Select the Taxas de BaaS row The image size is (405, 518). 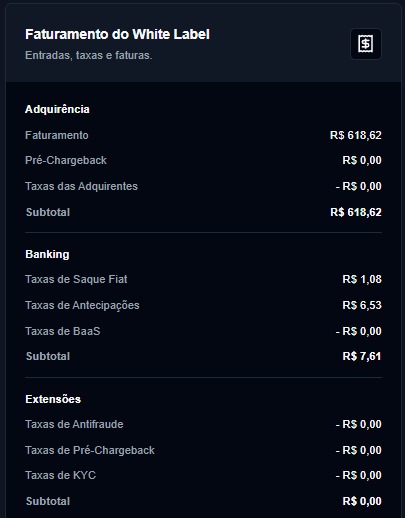(203, 331)
